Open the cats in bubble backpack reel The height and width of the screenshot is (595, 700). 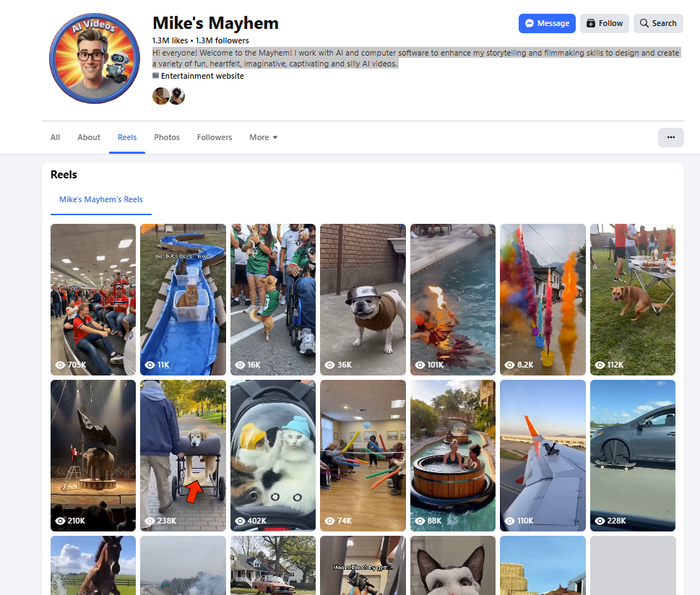(x=273, y=456)
